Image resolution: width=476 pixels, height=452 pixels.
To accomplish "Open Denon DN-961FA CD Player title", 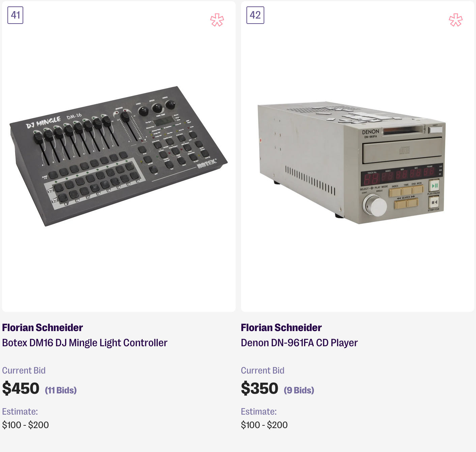I will (x=299, y=343).
